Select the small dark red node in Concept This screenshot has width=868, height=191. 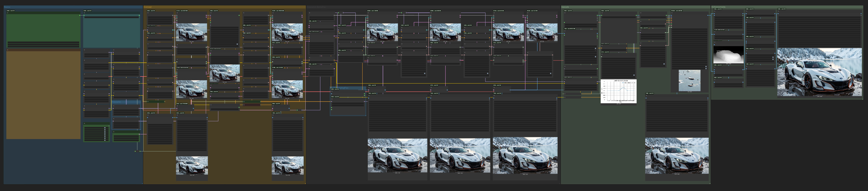click(251, 105)
